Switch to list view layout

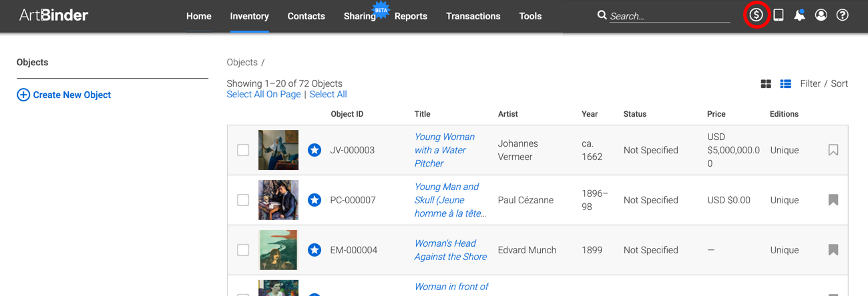(786, 84)
